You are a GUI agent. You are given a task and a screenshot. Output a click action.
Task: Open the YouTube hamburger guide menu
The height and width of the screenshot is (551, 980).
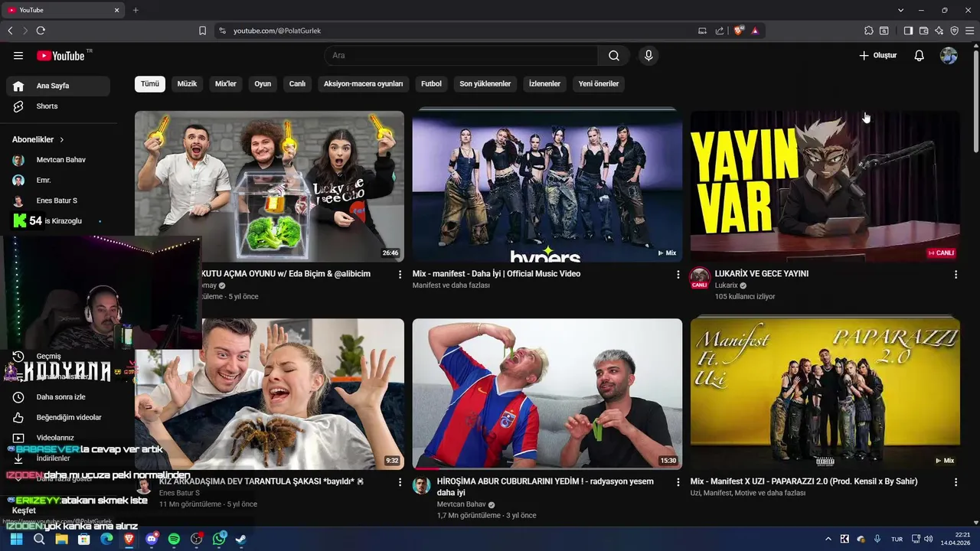pos(18,55)
